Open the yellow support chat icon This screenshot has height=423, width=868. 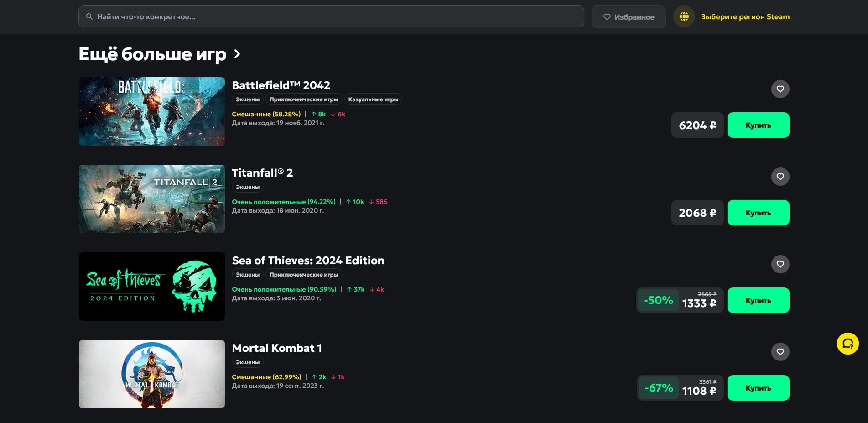[847, 344]
